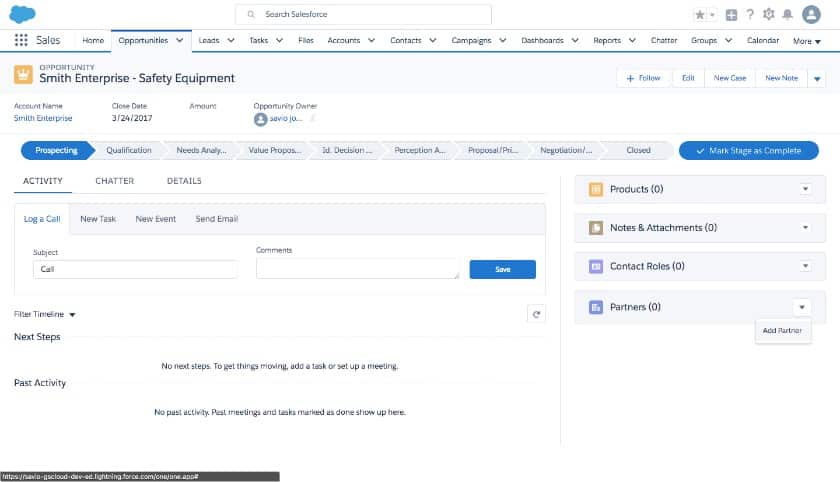The image size is (840, 482).
Task: Expand the Opportunities tab chevron
Action: [180, 40]
